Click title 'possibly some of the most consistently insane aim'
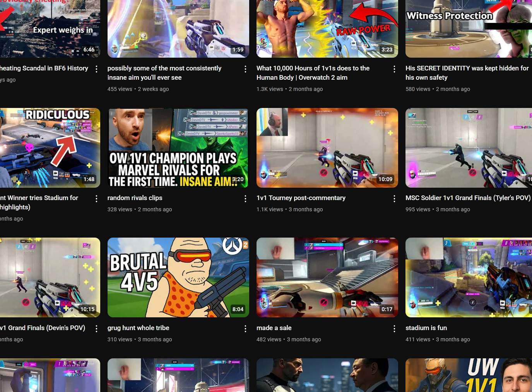The width and height of the screenshot is (532, 392). [164, 73]
